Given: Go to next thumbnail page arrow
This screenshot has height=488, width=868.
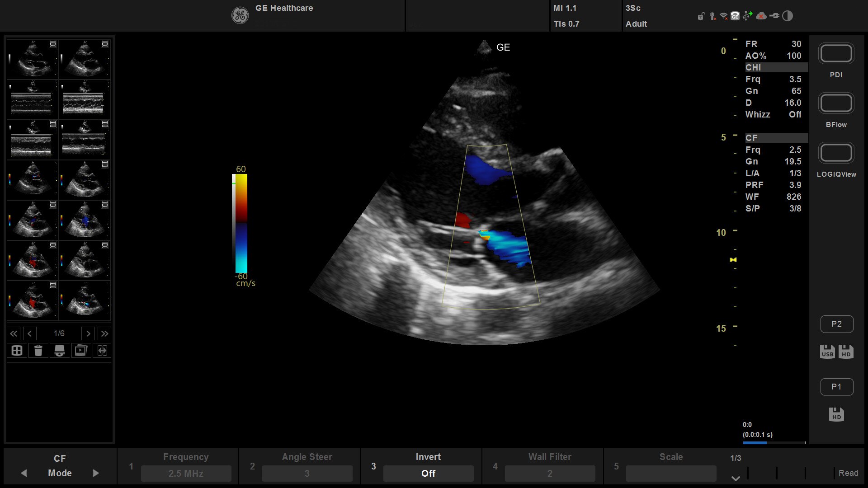Looking at the screenshot, I should point(88,333).
